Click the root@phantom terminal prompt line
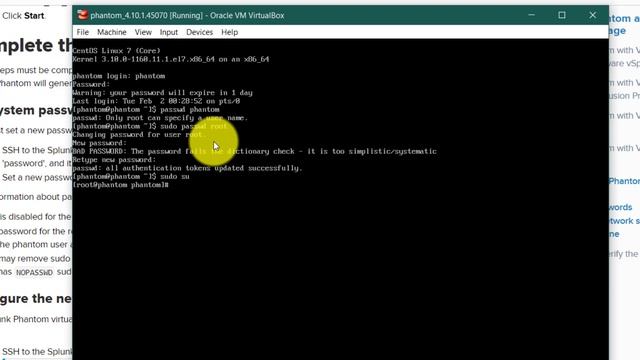Viewport: 640px width, 360px height. pos(120,185)
